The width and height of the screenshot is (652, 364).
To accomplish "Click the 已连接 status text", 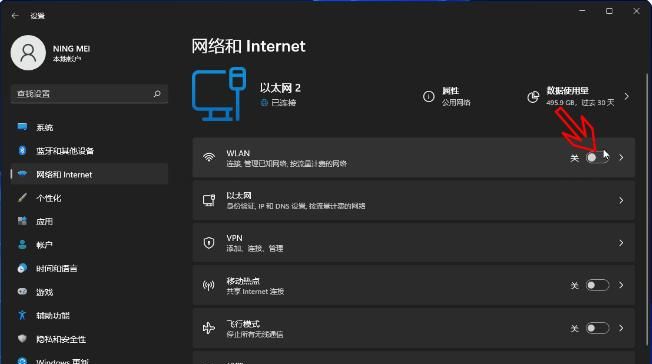I will tap(283, 103).
